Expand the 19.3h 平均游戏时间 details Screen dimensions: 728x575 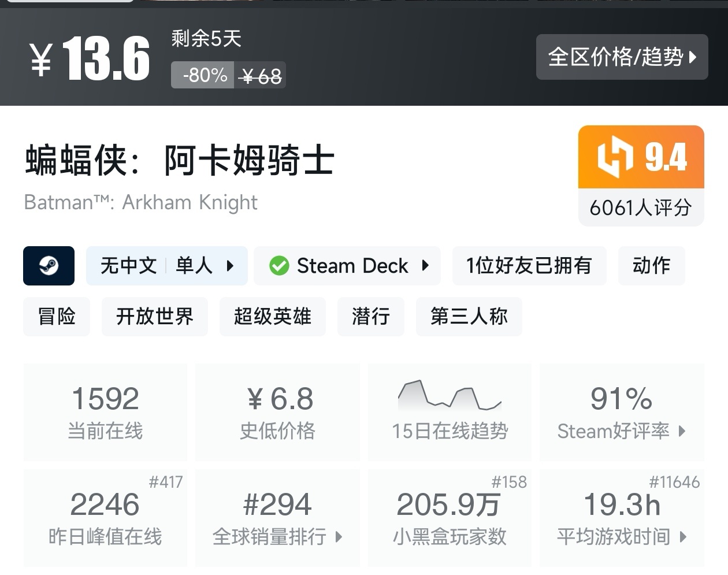(x=622, y=518)
